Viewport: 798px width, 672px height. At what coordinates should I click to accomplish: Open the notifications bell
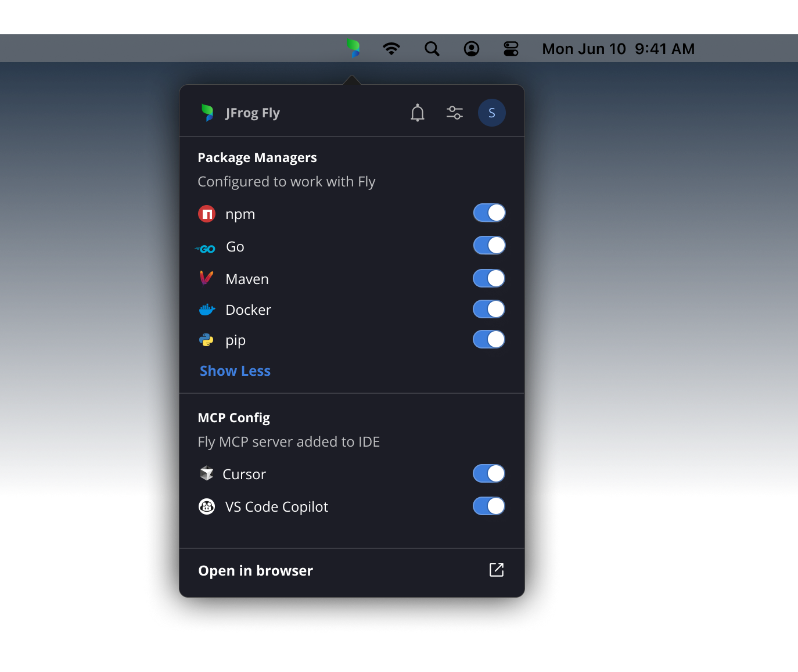point(417,113)
